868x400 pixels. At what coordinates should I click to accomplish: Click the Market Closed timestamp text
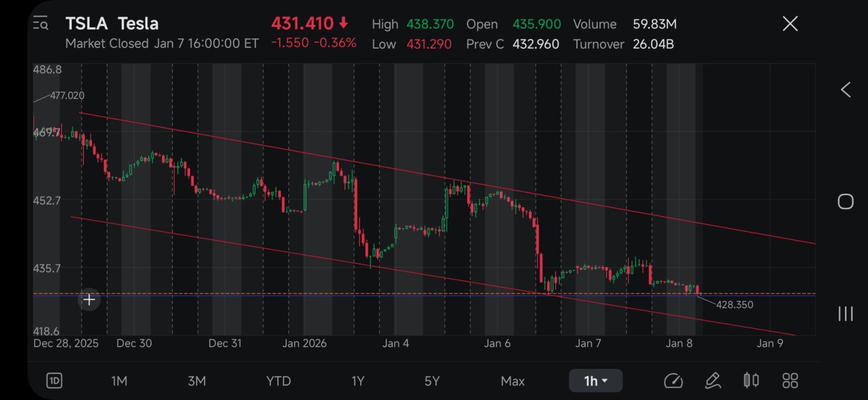click(x=162, y=43)
